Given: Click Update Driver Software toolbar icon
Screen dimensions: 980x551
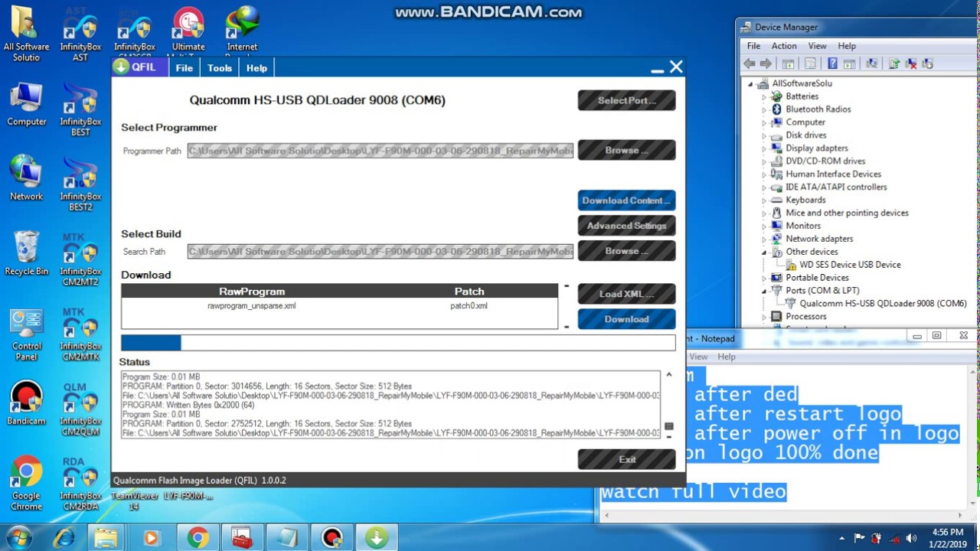Looking at the screenshot, I should (893, 64).
